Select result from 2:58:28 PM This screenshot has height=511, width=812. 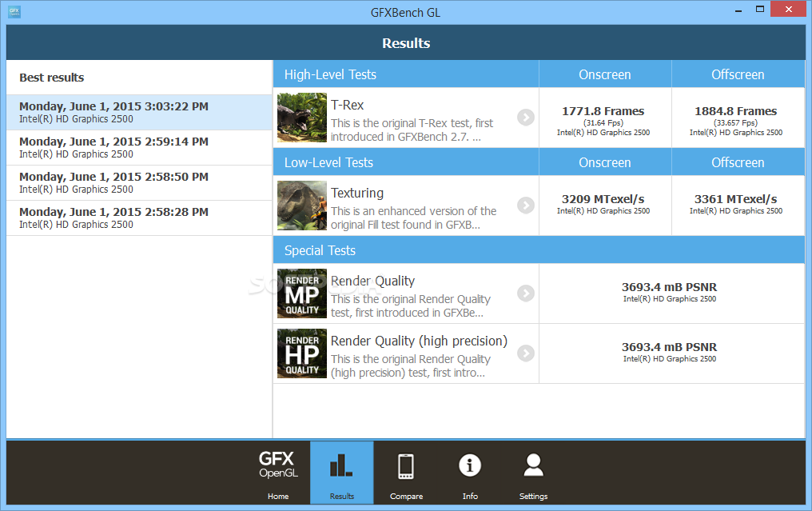[139, 218]
